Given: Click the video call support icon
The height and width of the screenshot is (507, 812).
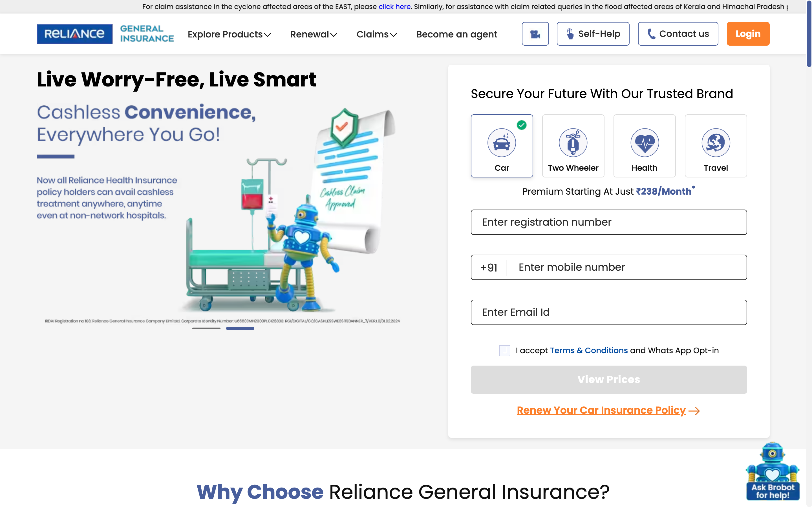Looking at the screenshot, I should click(x=535, y=33).
